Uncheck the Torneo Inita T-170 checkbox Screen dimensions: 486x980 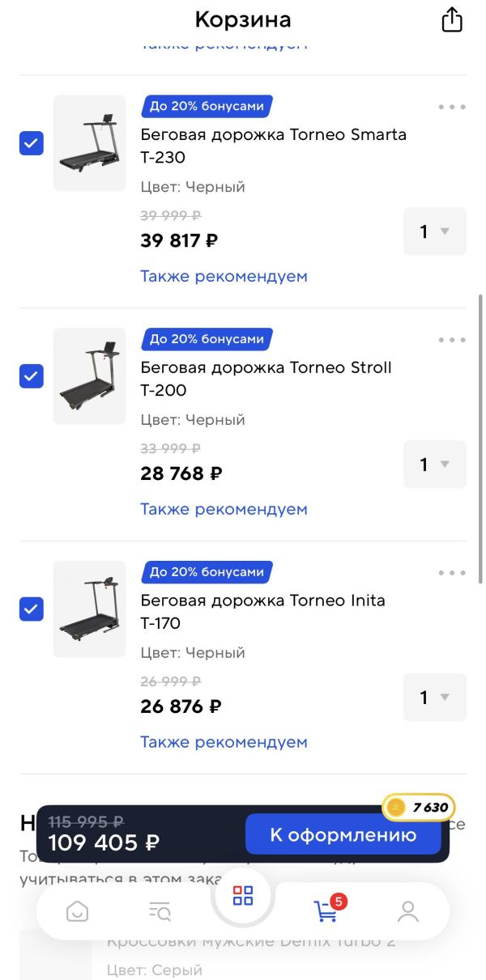point(32,609)
